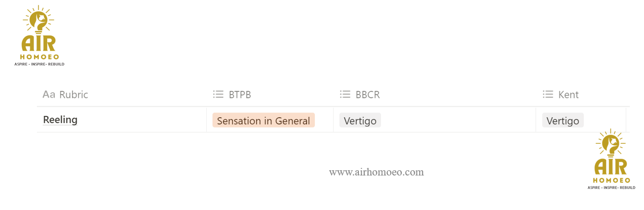Click the bottom-right ASPIRE - INSPIRE - REBUILD tagline
This screenshot has width=644, height=210.
tap(611, 188)
